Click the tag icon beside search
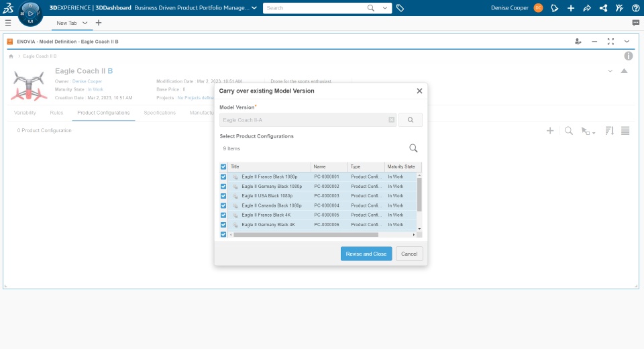 tap(400, 8)
